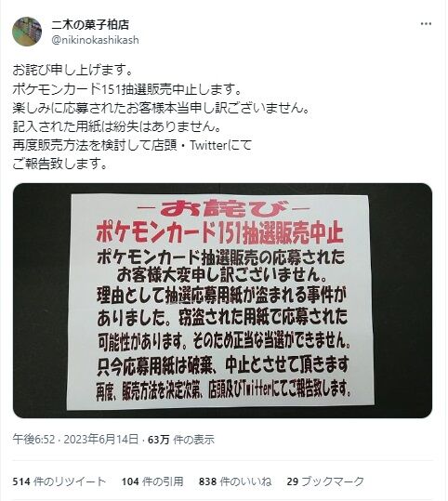Click the photo's last line 店頭及びTwitterにてご報告致します
This screenshot has width=448, height=501.
(223, 389)
